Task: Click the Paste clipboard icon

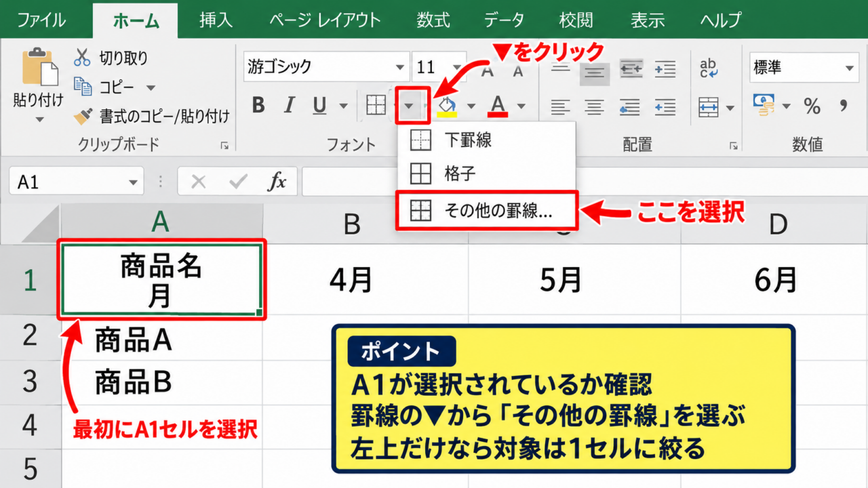Action: coord(41,67)
